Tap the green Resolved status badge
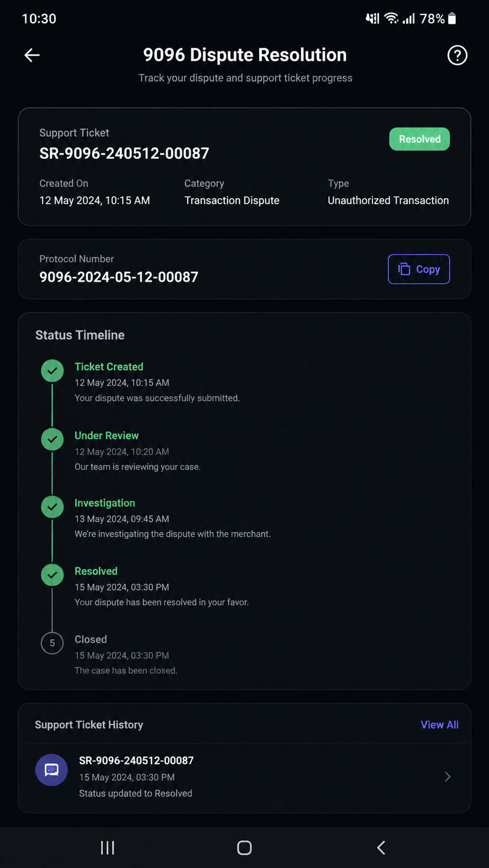 pyautogui.click(x=419, y=139)
